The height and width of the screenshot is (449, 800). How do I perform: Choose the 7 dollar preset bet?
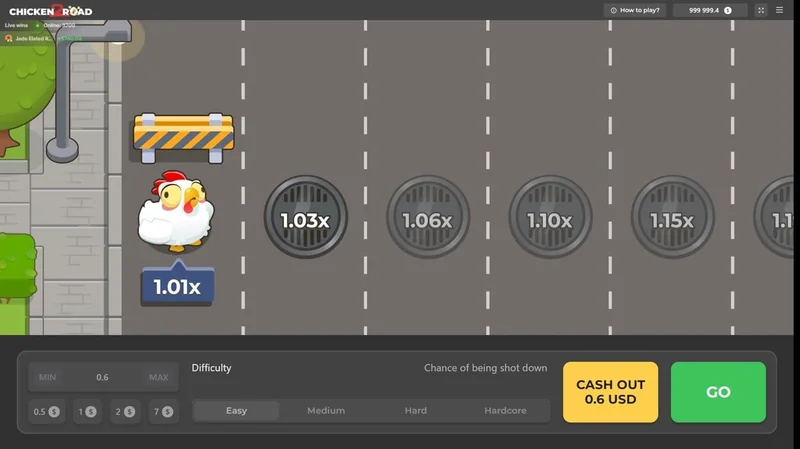click(162, 412)
